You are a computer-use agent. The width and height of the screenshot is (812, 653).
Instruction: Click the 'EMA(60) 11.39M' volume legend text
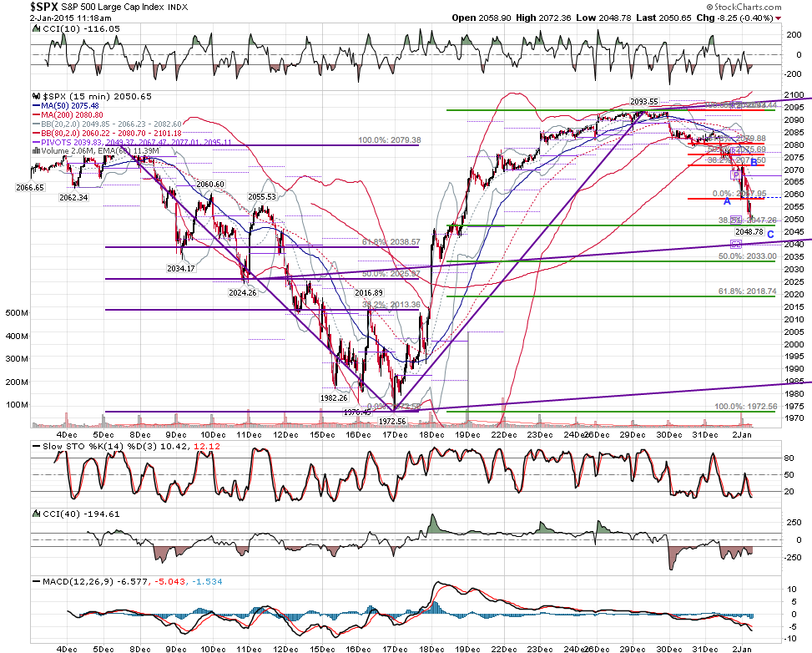[130, 151]
